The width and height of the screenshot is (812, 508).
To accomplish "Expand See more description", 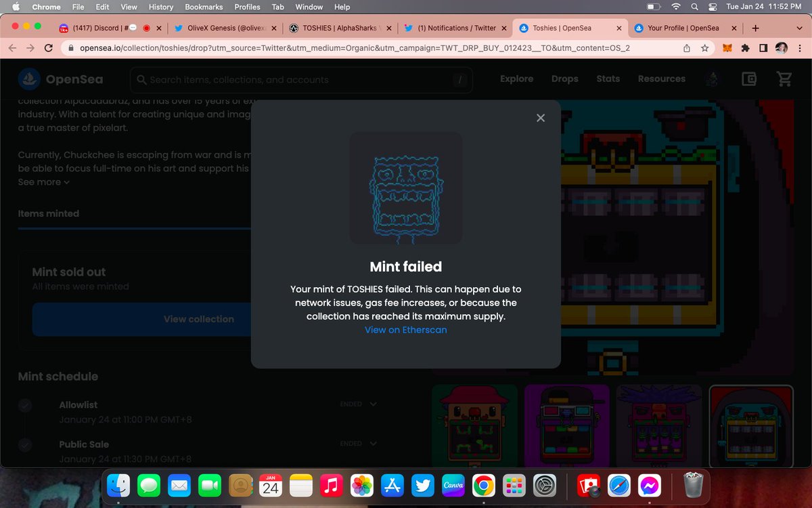I will point(44,182).
